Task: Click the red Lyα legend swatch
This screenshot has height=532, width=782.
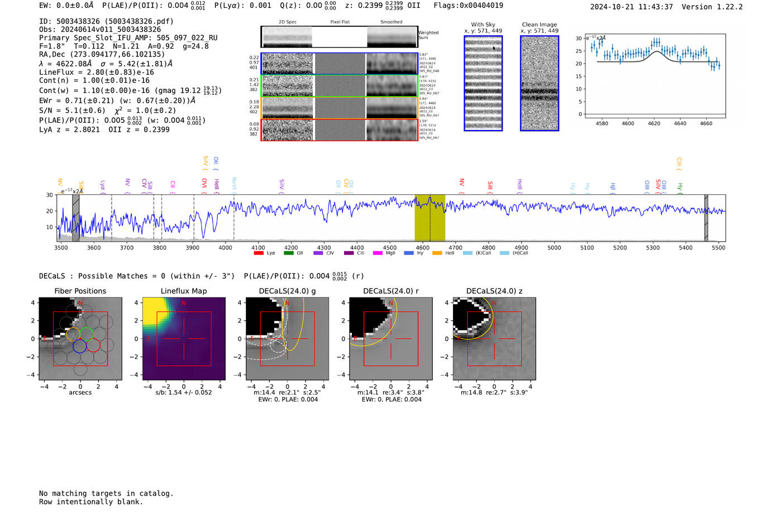Action: pos(258,253)
